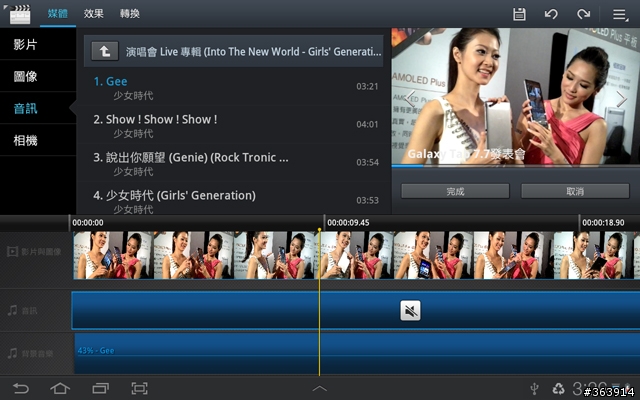Tap the Android home button
Image resolution: width=640 pixels, height=400 pixels.
tap(60, 388)
